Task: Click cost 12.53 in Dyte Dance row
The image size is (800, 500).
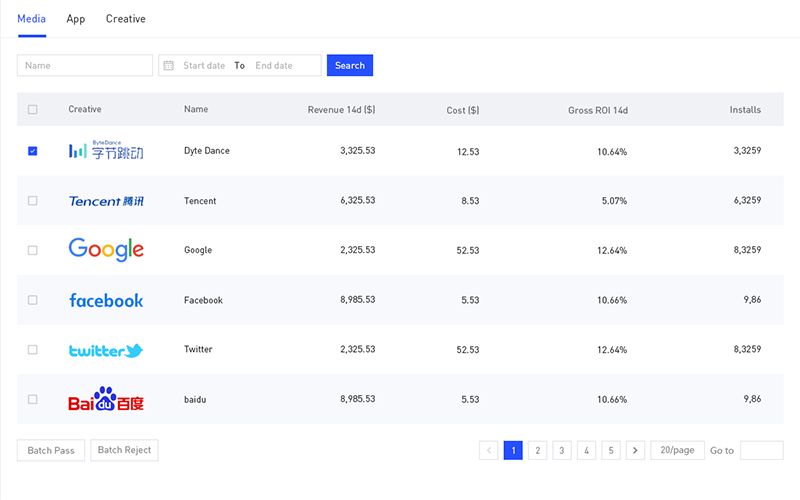Action: (x=468, y=152)
